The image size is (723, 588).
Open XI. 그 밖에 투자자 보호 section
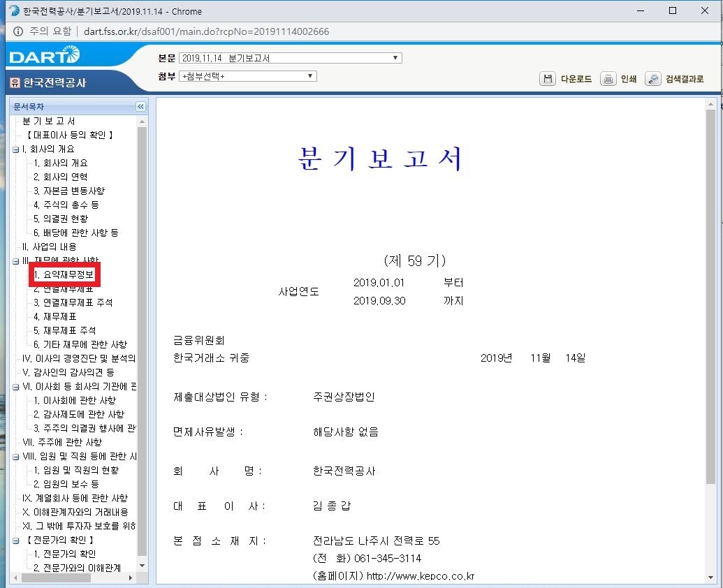coord(79,527)
